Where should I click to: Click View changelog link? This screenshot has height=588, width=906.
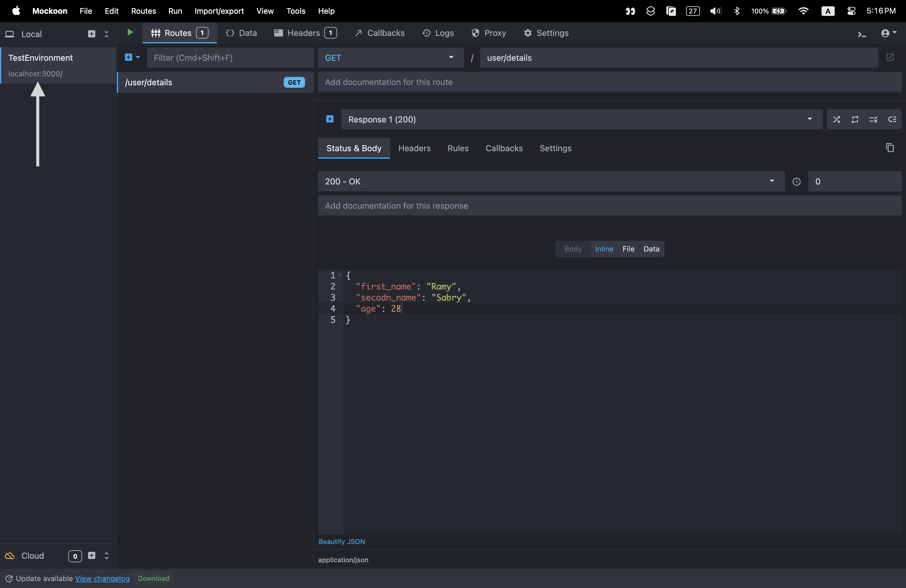[x=102, y=578]
